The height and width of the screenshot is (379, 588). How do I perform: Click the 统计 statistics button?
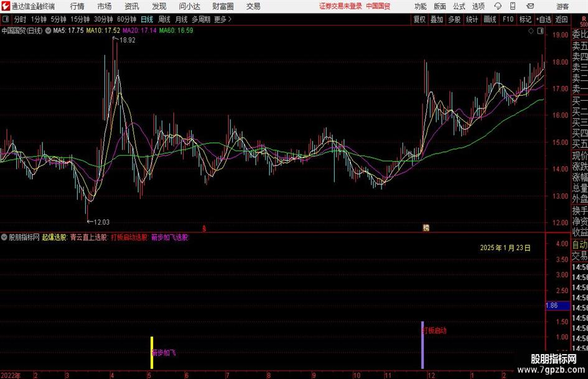(x=472, y=19)
